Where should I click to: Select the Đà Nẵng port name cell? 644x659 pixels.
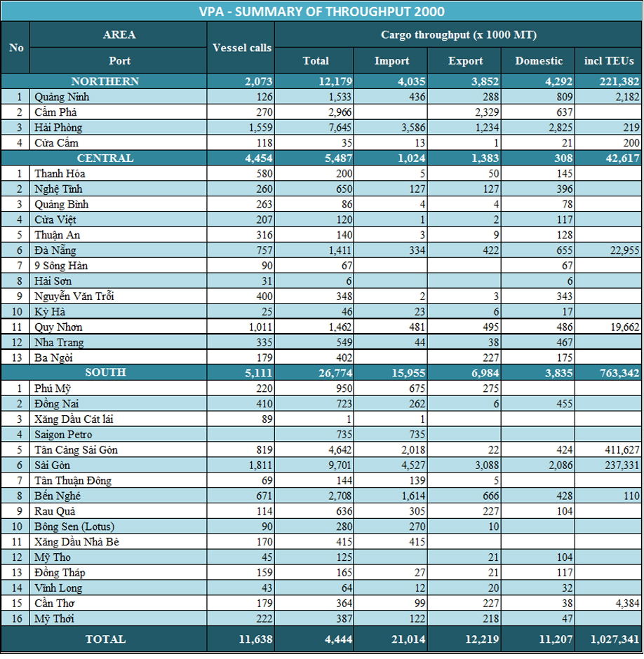(x=55, y=250)
